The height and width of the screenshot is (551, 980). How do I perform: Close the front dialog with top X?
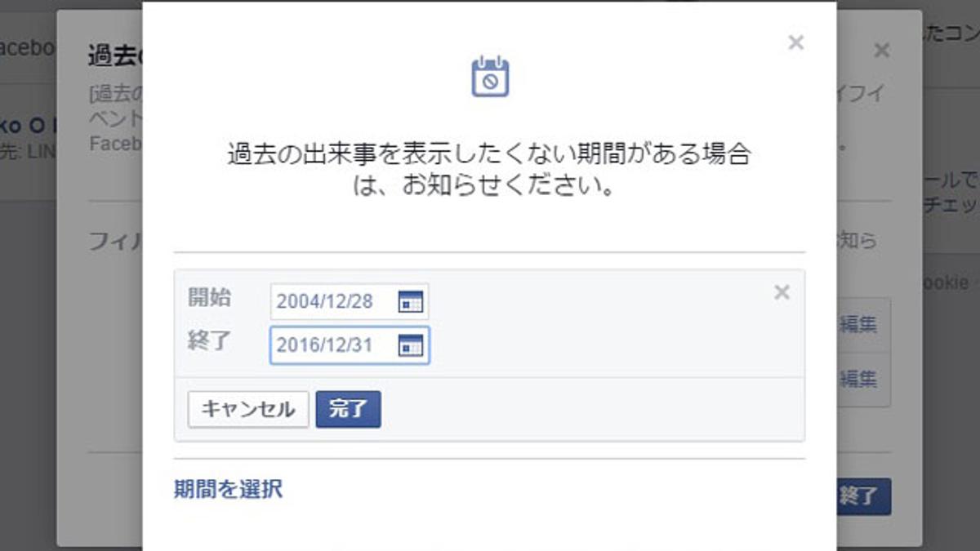coord(795,42)
